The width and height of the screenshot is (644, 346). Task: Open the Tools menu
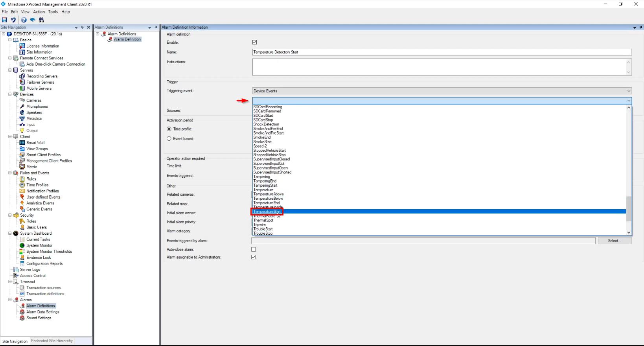[x=53, y=12]
